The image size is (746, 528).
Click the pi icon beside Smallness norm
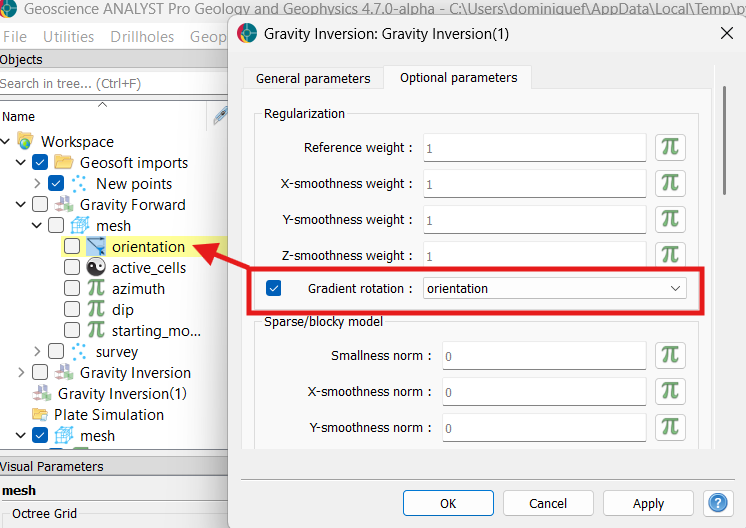pyautogui.click(x=670, y=356)
